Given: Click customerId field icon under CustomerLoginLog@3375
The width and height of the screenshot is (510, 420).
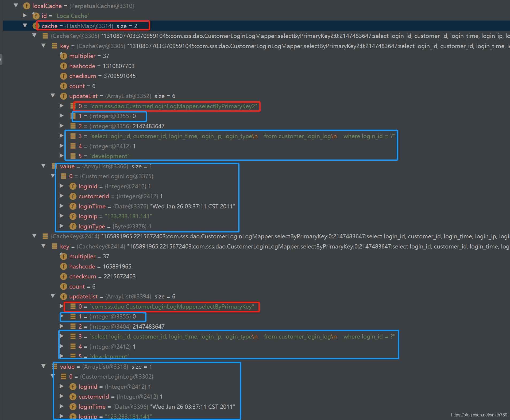Looking at the screenshot, I should 73,196.
